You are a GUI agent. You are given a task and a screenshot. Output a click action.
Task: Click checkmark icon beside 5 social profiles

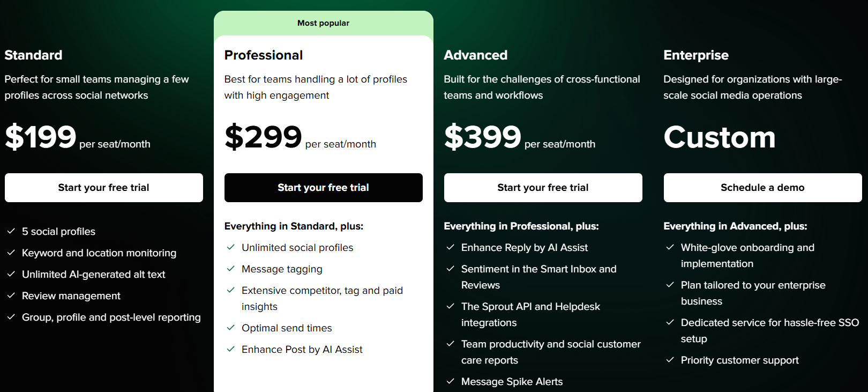click(x=11, y=231)
